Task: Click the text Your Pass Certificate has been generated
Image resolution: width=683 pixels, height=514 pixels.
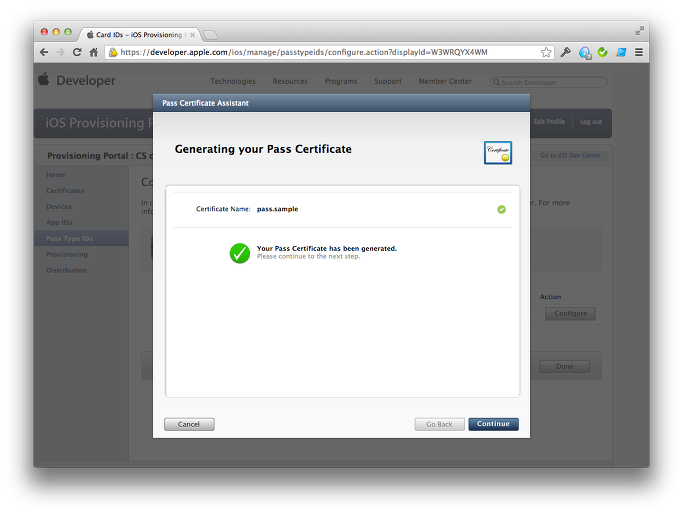Action: (327, 248)
